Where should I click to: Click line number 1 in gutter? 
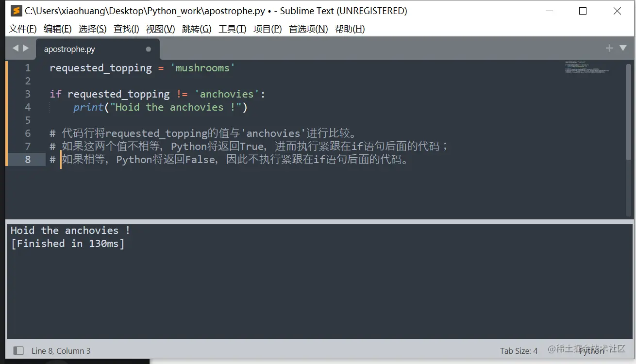[x=28, y=68]
